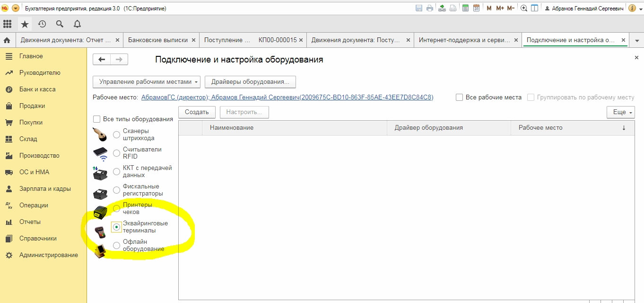Screen dimensions: 644x303
Task: Click 'Драйверы оборудования...' button
Action: pos(250,81)
